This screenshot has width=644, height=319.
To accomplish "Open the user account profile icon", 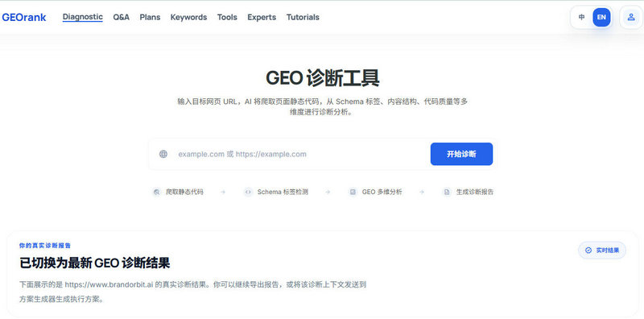I will tap(631, 17).
